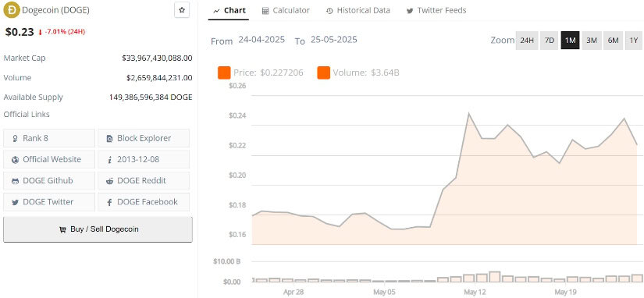Click the Dogecoin (DOGE) title
644x298 pixels.
coord(55,11)
